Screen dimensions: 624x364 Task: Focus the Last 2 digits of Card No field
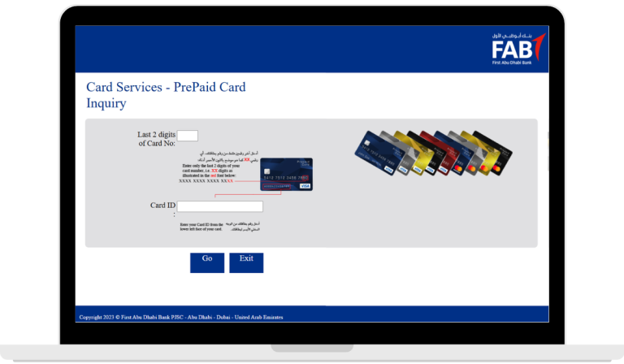click(188, 136)
